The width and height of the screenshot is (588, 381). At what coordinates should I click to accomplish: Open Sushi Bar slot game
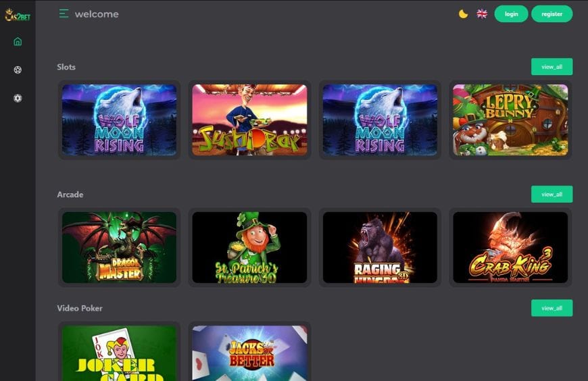coord(250,120)
